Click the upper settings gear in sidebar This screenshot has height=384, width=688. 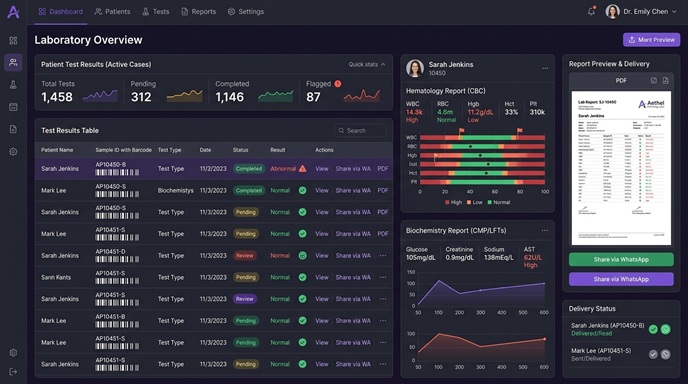coord(13,152)
